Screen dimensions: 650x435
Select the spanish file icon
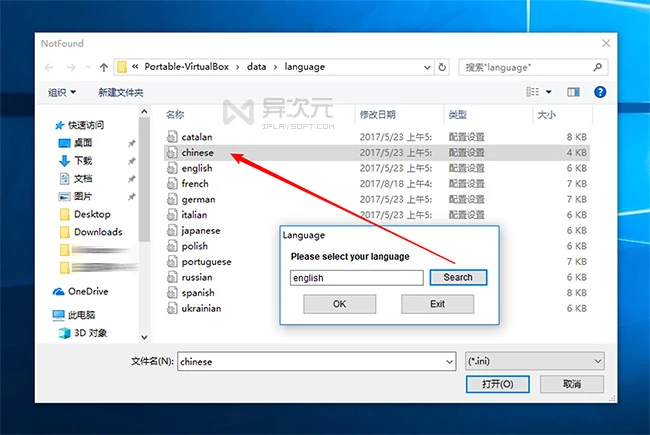(x=172, y=292)
